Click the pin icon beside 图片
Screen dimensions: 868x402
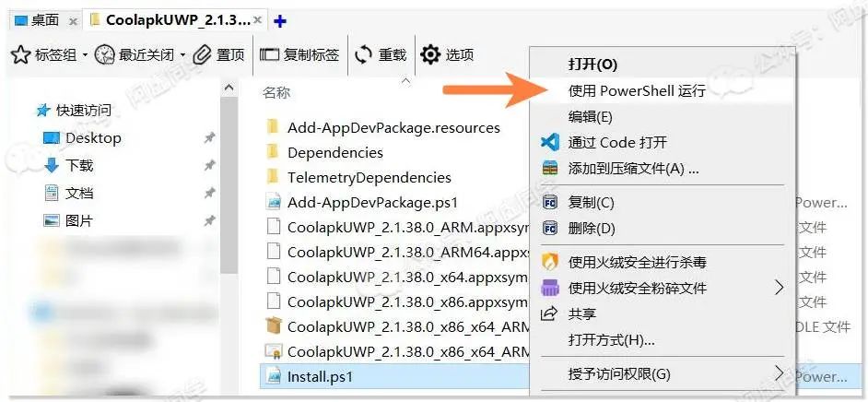(x=209, y=221)
